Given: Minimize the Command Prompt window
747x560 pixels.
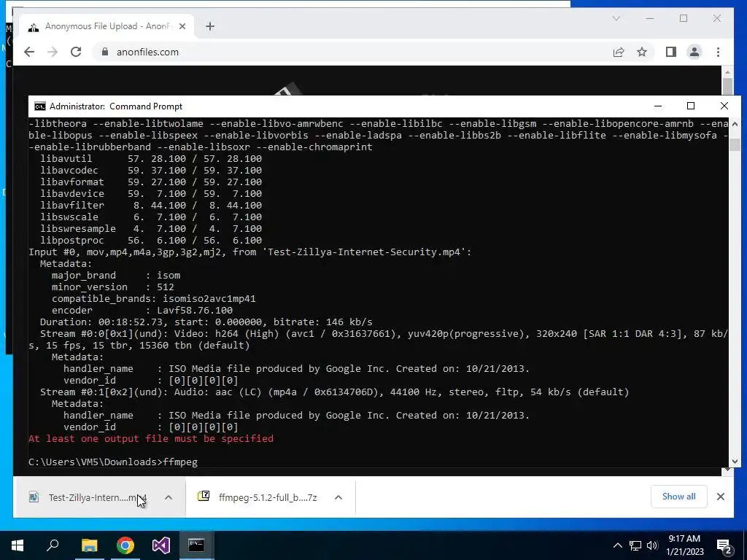Looking at the screenshot, I should pyautogui.click(x=658, y=106).
